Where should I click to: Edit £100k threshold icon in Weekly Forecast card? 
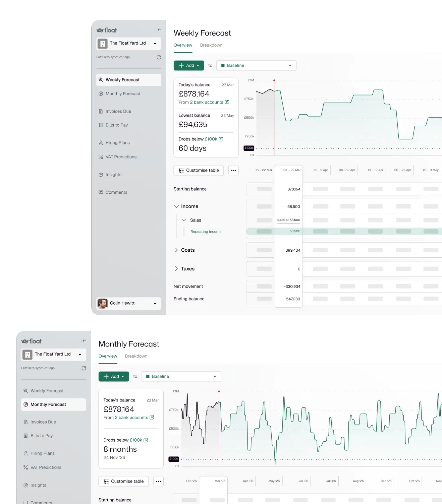[221, 139]
